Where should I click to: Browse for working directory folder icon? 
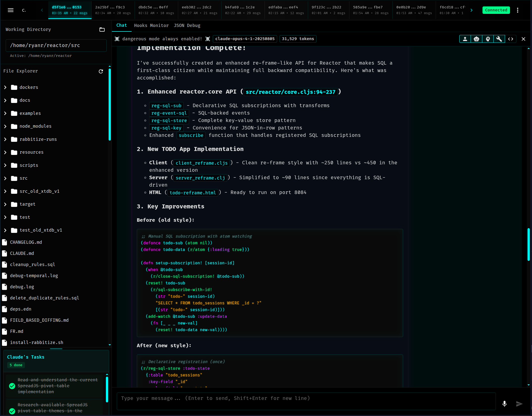102,29
